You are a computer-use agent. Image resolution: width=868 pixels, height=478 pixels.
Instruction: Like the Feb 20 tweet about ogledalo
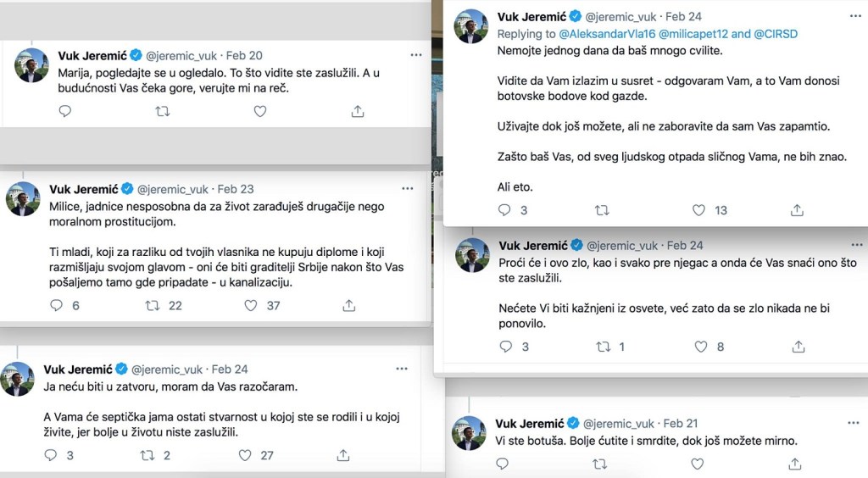click(x=260, y=111)
